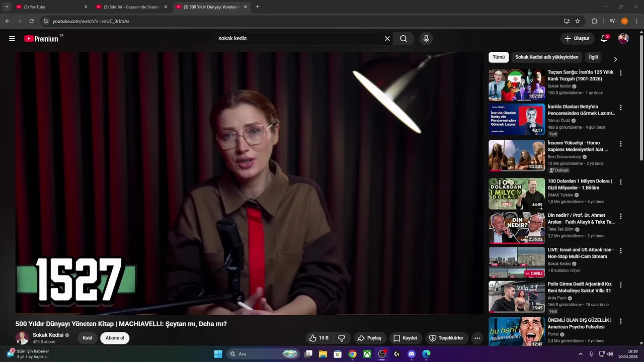Select the İlgili filter chip
The height and width of the screenshot is (362, 644).
[594, 57]
